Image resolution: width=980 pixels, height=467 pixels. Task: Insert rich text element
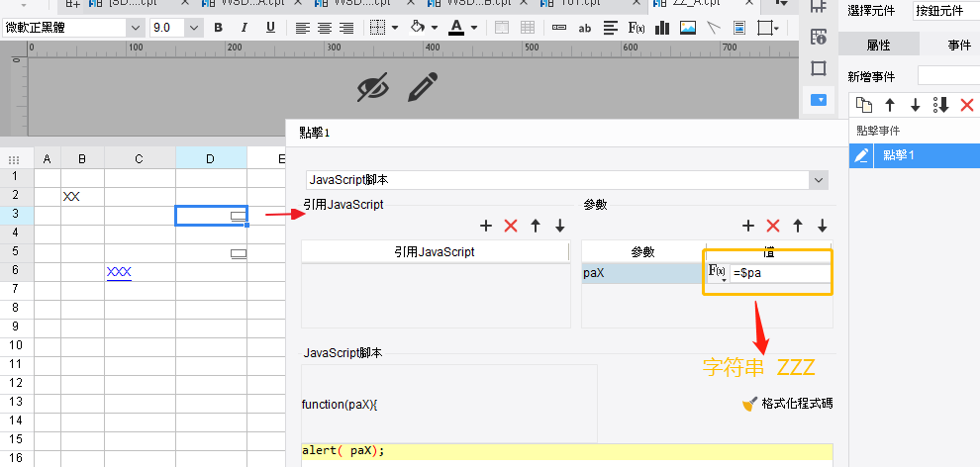tap(611, 28)
